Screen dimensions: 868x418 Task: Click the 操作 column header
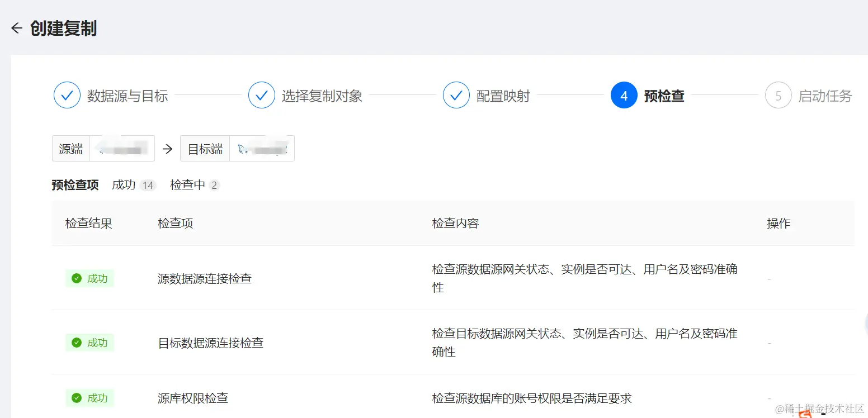(779, 224)
